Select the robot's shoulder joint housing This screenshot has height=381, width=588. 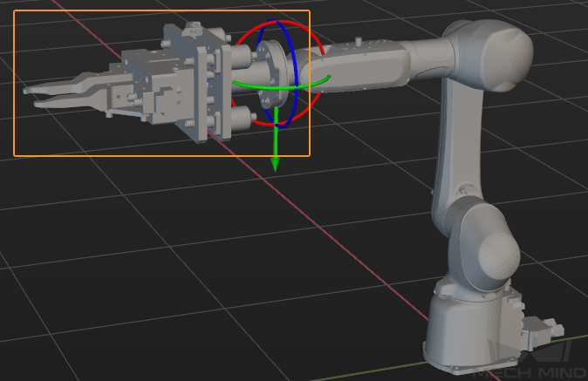pos(484,243)
